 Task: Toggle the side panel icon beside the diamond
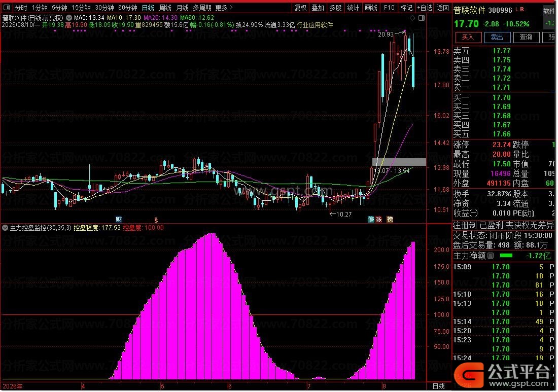[x=422, y=18]
